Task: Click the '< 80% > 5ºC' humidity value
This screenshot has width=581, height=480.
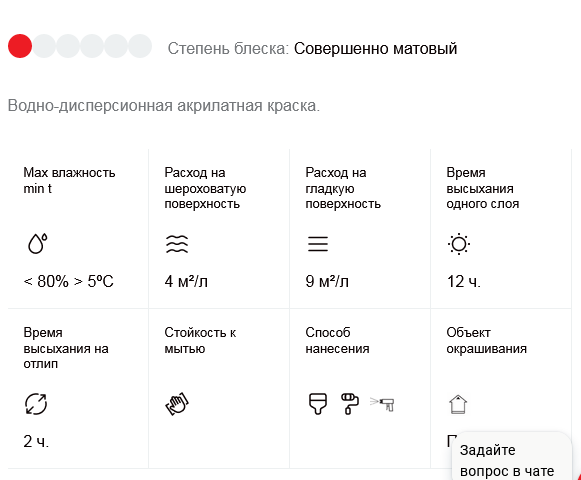Action: (x=68, y=282)
